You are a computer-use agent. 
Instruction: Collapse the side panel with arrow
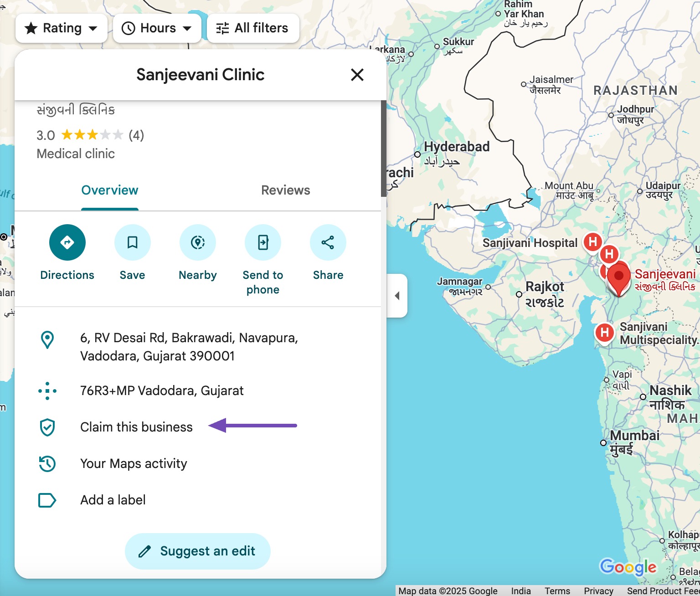[397, 296]
